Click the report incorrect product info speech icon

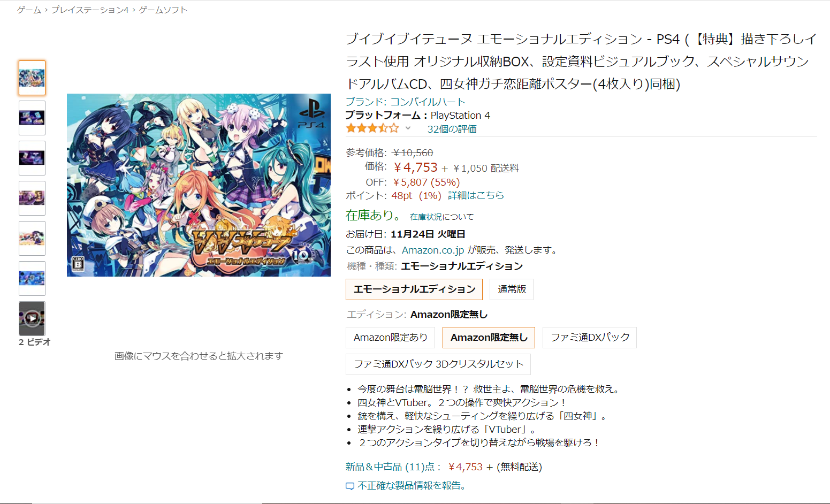pos(350,486)
